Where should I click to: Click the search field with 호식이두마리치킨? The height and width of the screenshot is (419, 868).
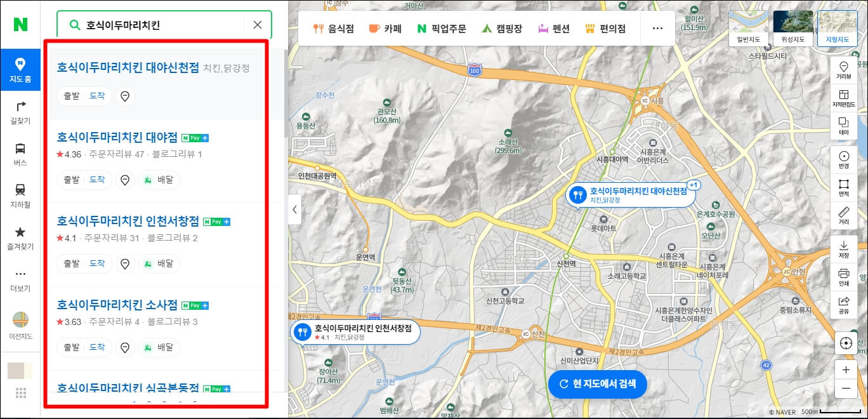click(163, 25)
